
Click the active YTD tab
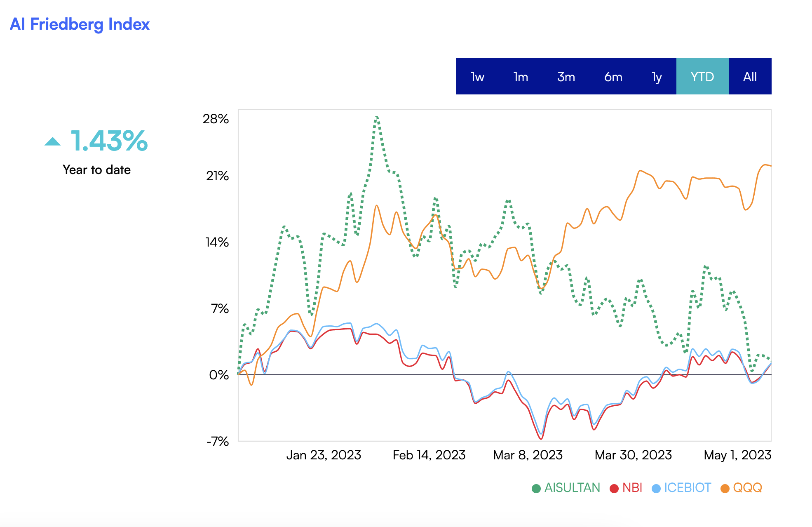coord(702,77)
